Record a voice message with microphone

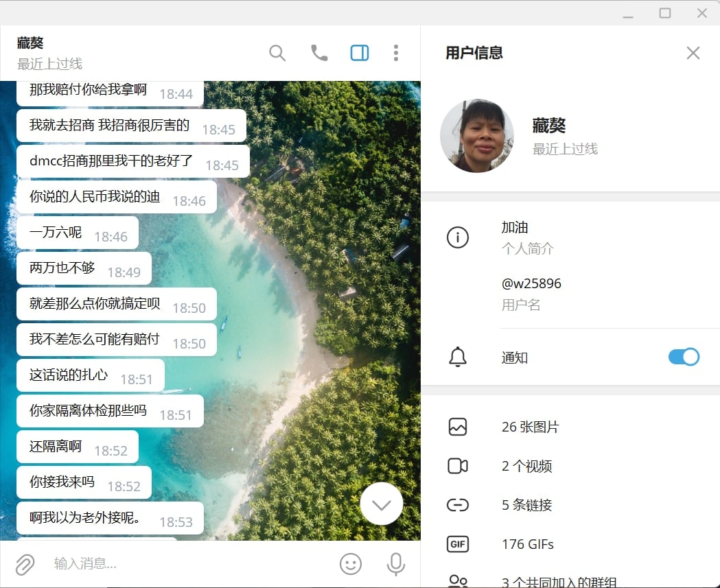[396, 564]
